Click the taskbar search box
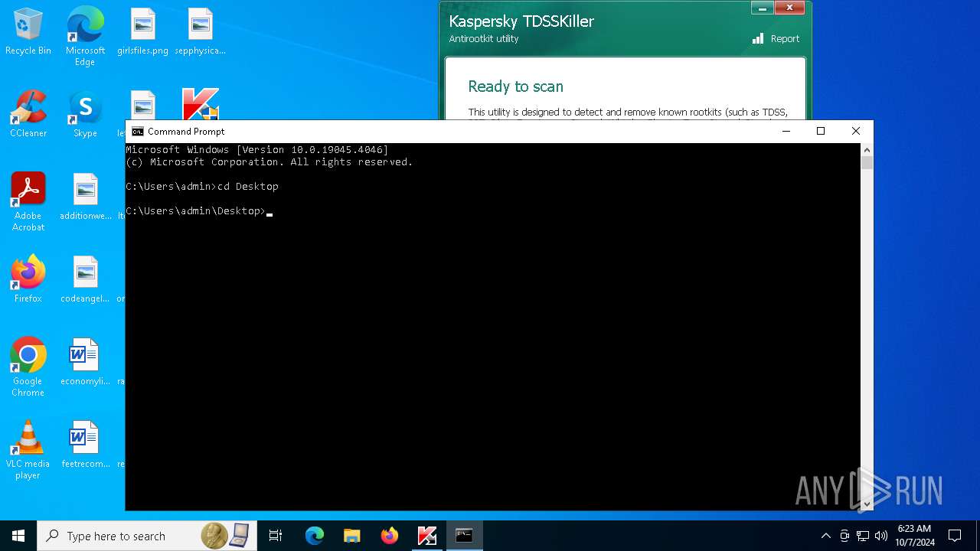The height and width of the screenshot is (551, 980). pos(148,536)
